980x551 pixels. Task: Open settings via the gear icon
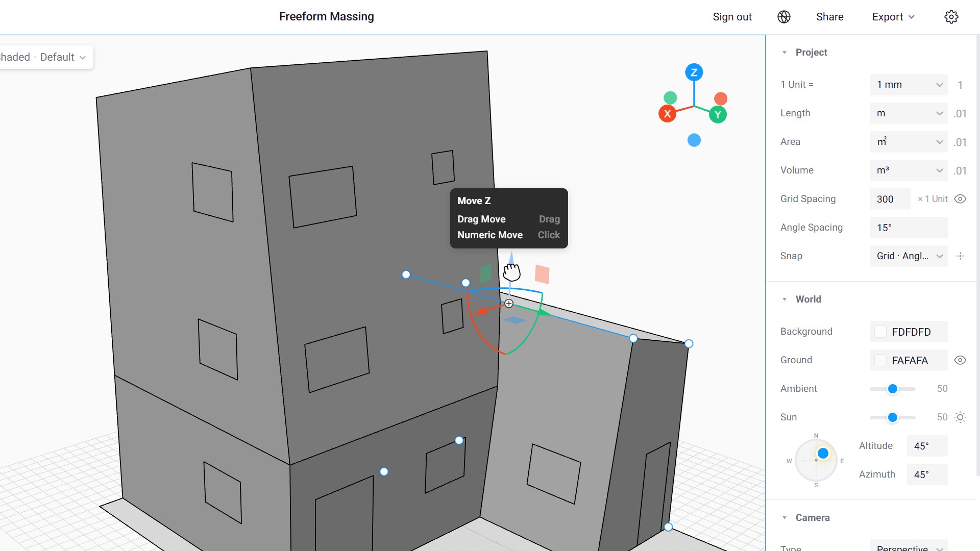[951, 17]
